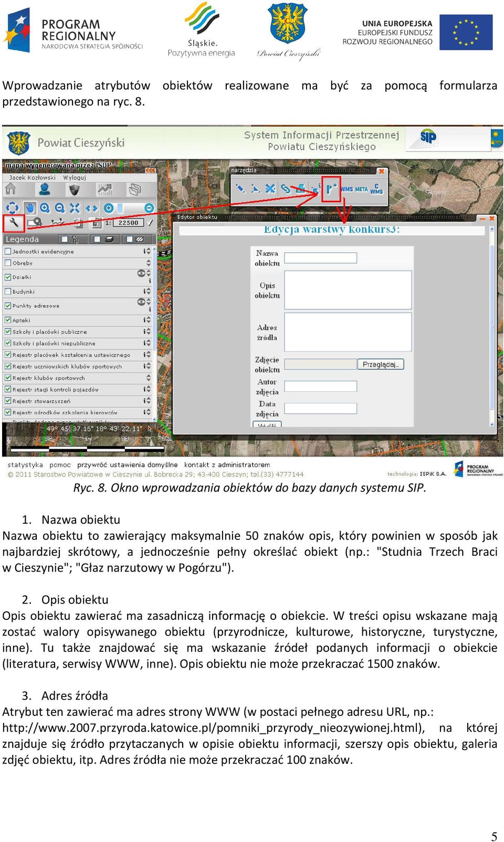504x842 pixels.
Task: Uncheck the Punkty adresowe layer
Action: point(8,305)
